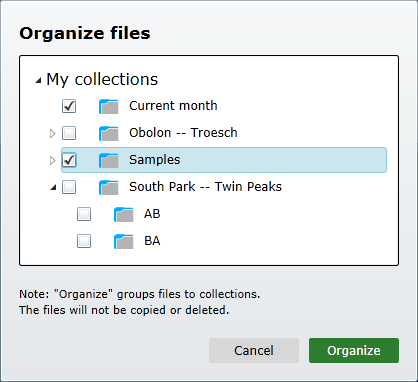This screenshot has height=382, width=418.
Task: Uncheck the Current month checkbox
Action: [x=69, y=106]
